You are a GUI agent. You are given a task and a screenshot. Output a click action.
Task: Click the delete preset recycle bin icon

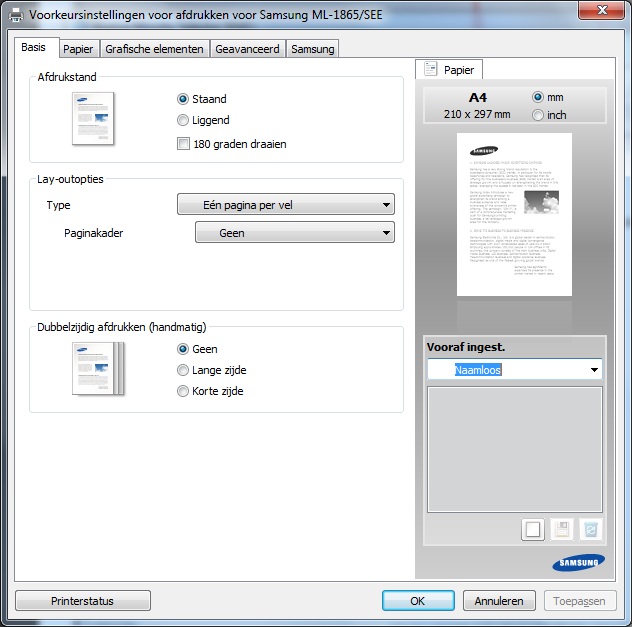[x=591, y=530]
